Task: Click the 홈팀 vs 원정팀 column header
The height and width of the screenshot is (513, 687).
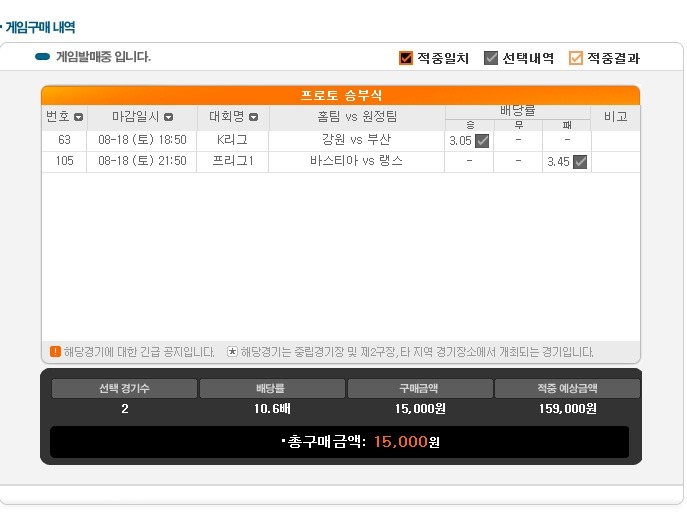Action: [357, 117]
